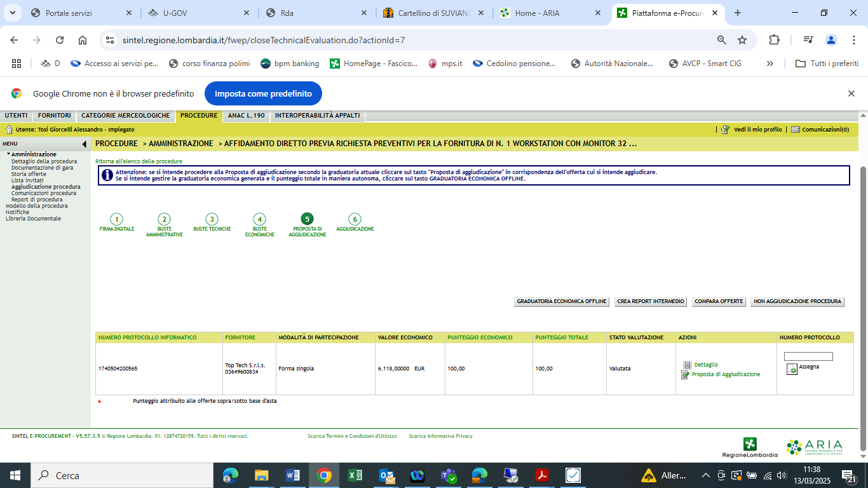
Task: Open Storia offerte menu item
Action: pyautogui.click(x=29, y=174)
